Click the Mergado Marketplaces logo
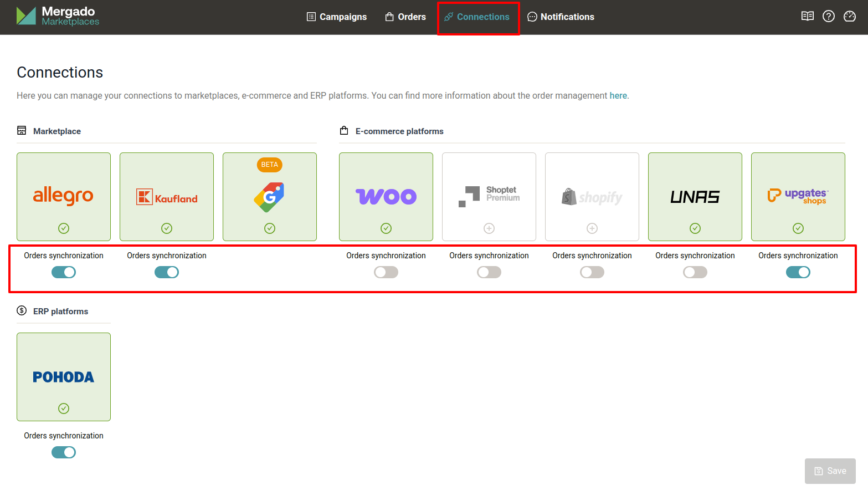The width and height of the screenshot is (868, 485). coord(58,16)
